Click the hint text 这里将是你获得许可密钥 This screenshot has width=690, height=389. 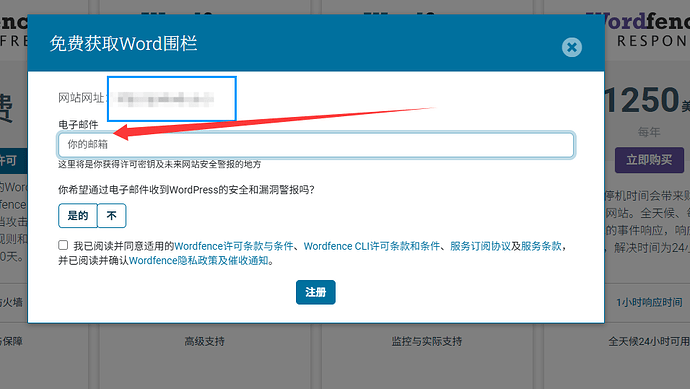[x=160, y=164]
